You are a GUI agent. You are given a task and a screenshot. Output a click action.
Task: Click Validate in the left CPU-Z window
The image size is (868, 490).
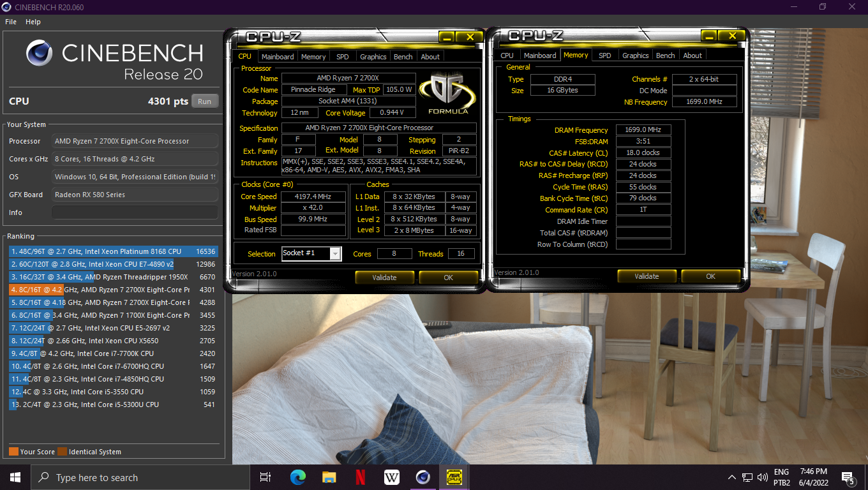[384, 277]
